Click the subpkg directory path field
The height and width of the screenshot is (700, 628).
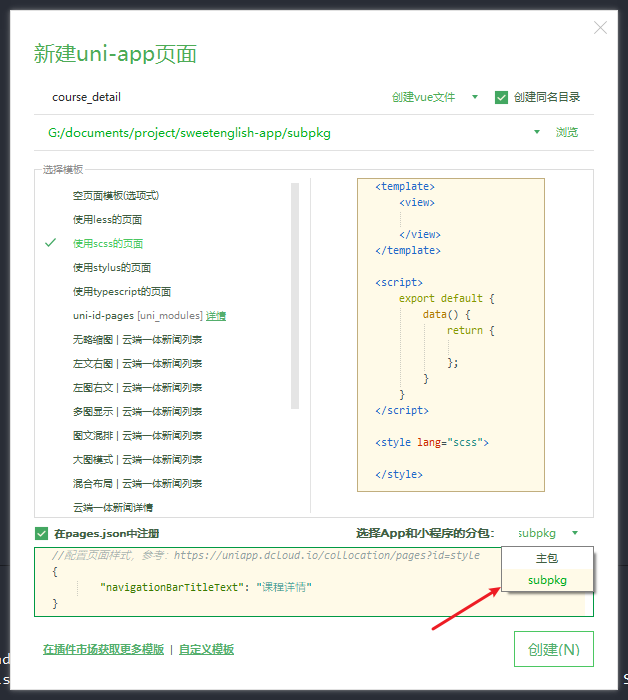[286, 133]
